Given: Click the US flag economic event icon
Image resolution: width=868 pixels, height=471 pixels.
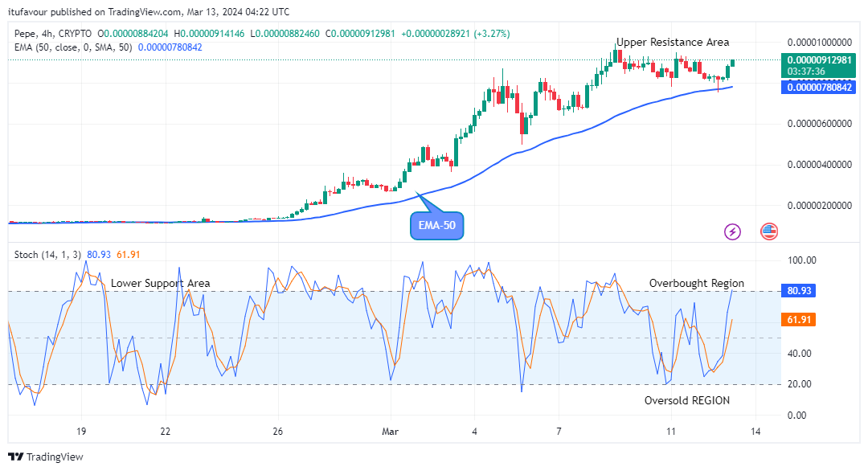Looking at the screenshot, I should tap(769, 231).
